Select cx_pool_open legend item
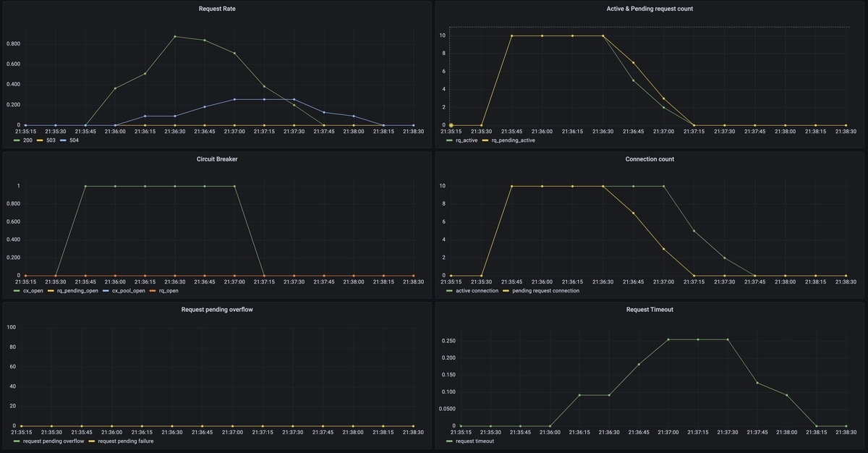 tap(127, 290)
